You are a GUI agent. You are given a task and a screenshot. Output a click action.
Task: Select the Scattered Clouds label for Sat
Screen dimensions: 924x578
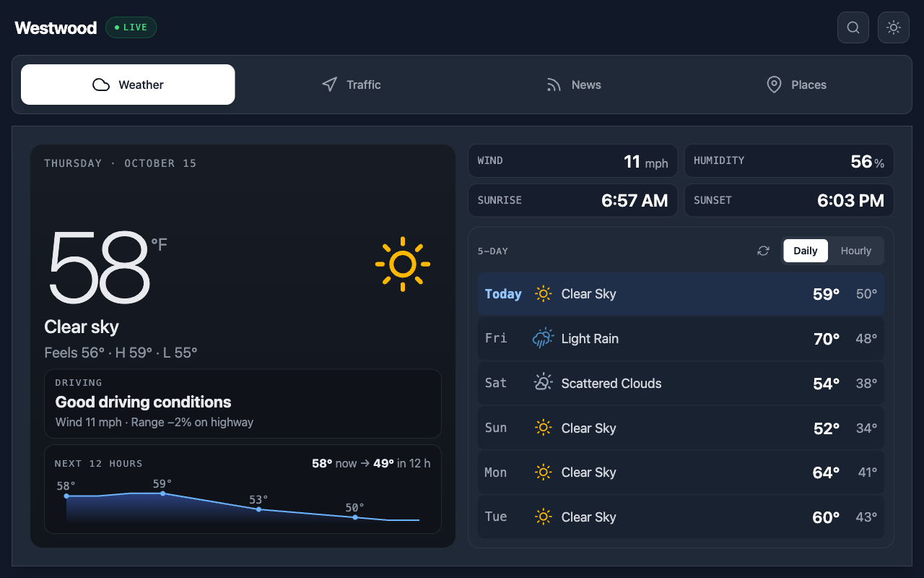(x=611, y=384)
